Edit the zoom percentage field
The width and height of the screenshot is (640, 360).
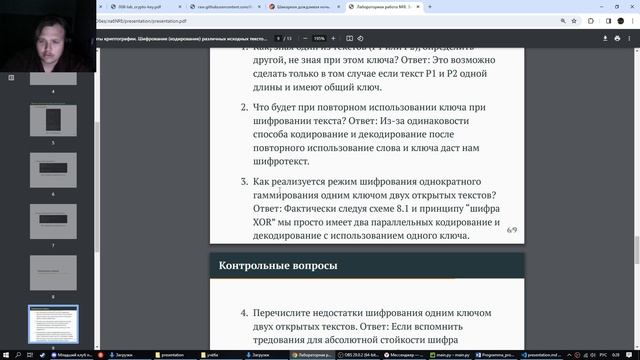click(x=319, y=38)
